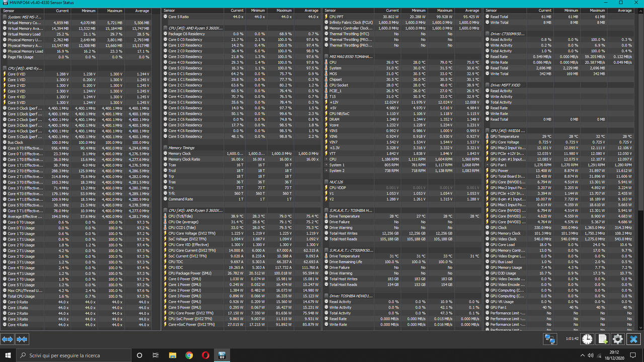Click the lightning icon beside GPU Power
Viewport: 644px width, 362px height.
click(x=488, y=170)
